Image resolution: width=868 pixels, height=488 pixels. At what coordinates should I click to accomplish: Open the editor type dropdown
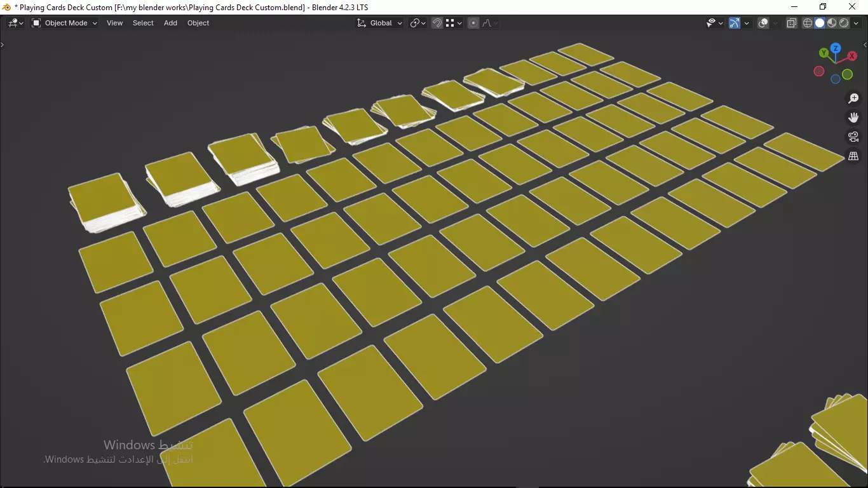[15, 23]
